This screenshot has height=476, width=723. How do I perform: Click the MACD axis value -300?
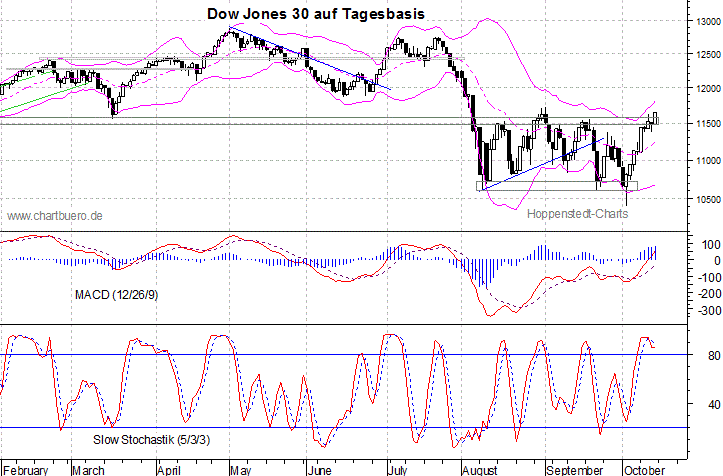(709, 311)
